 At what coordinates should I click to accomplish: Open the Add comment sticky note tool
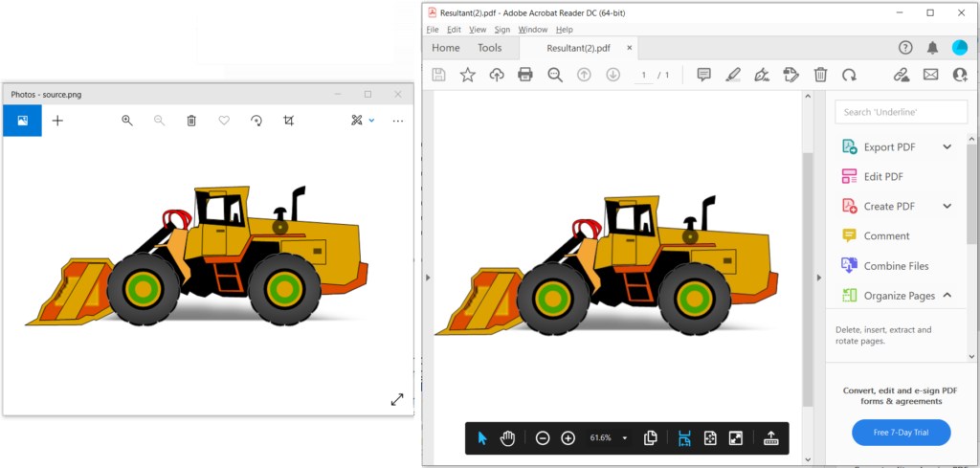(x=703, y=75)
